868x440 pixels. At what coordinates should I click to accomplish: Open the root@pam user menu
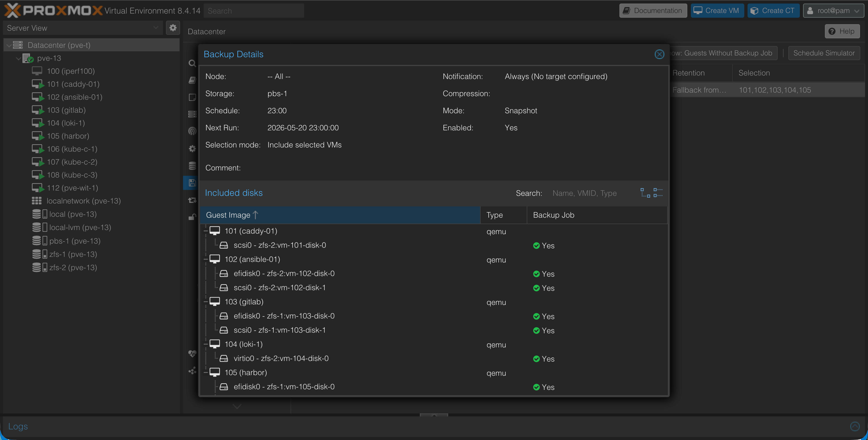(833, 10)
